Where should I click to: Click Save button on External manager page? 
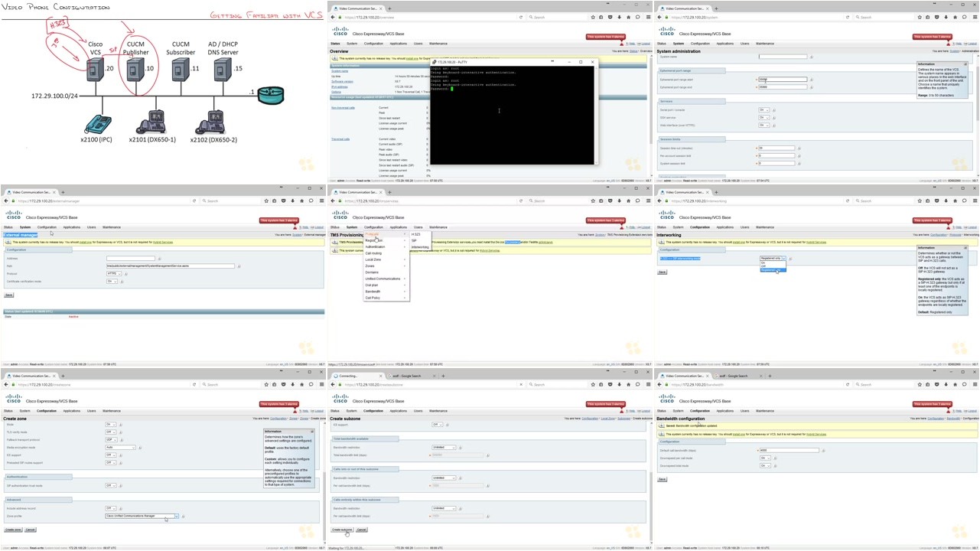tap(8, 295)
